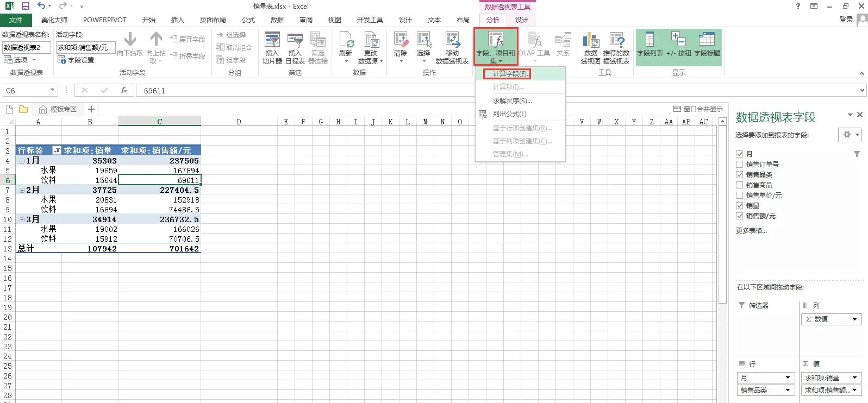Close the PivotTable Fields pane
Screen dimensions: 868x403
pyautogui.click(x=860, y=115)
